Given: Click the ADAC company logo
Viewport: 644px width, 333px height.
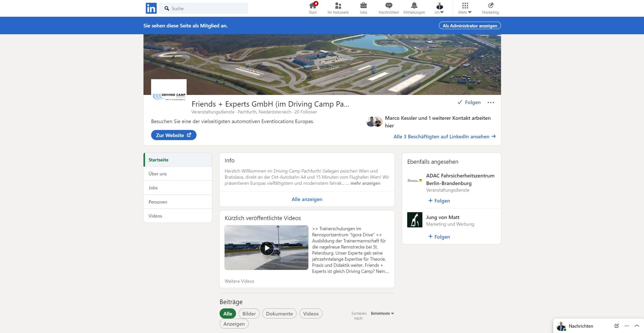Looking at the screenshot, I should 415,180.
